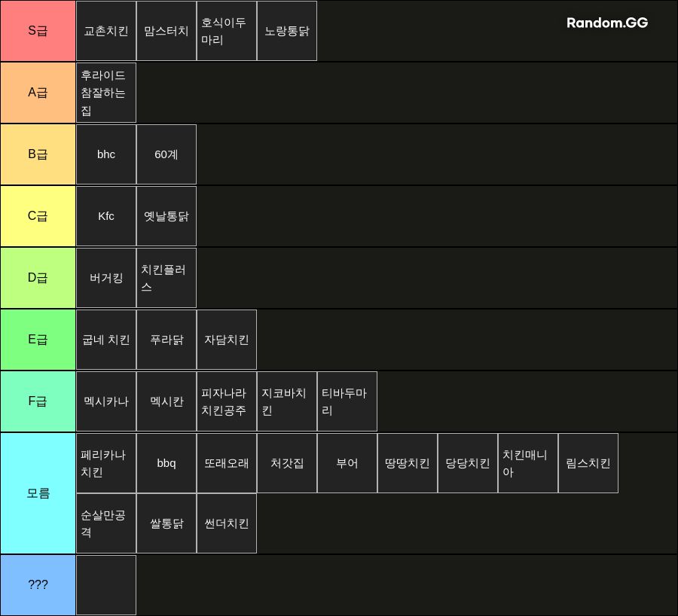Select the 치킨매니아 tile
678x616 pixels.
[x=528, y=463]
